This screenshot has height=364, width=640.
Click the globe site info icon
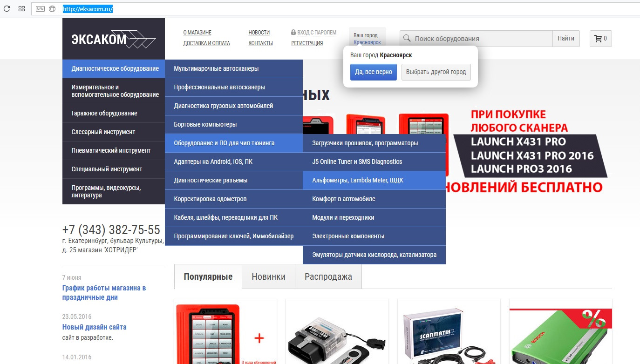tap(52, 8)
